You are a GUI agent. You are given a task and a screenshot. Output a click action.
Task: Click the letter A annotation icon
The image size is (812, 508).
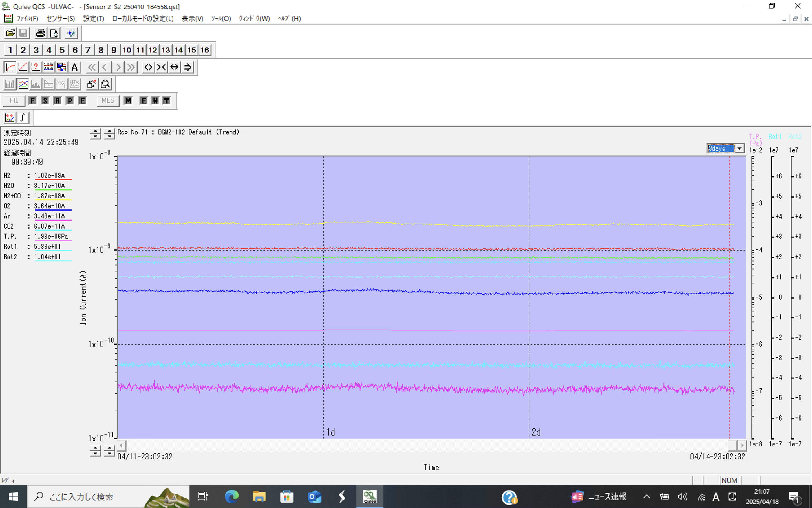click(x=74, y=67)
